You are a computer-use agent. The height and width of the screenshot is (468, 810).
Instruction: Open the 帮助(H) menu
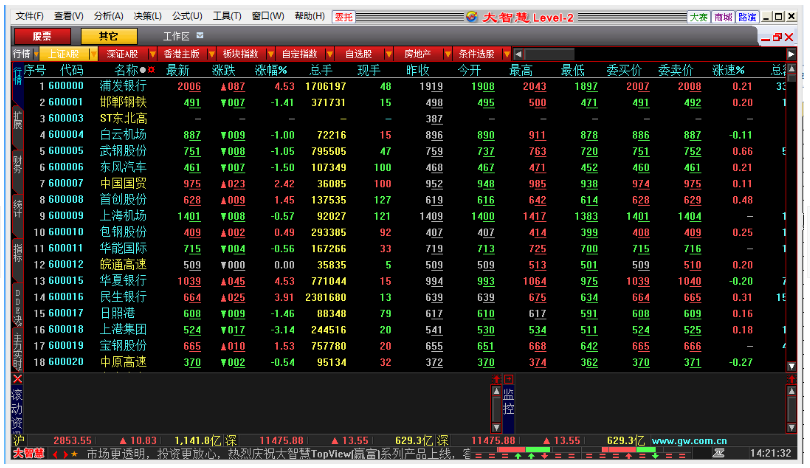[310, 17]
